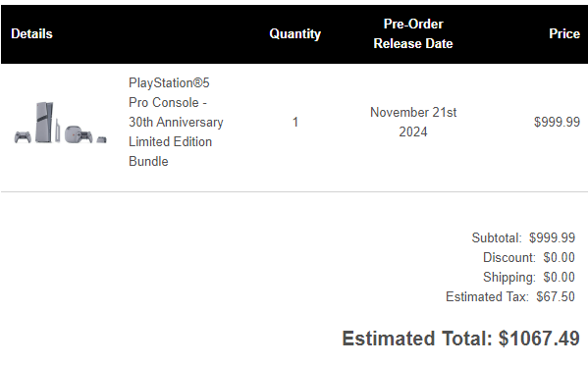Screen dimensions: 588x366
Task: Click the Subtotal label
Action: 497,237
